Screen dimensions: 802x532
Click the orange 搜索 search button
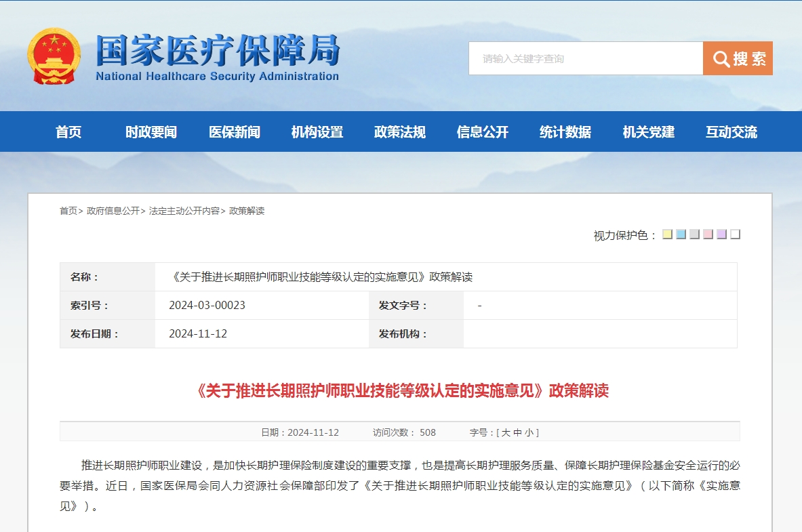[x=738, y=58]
